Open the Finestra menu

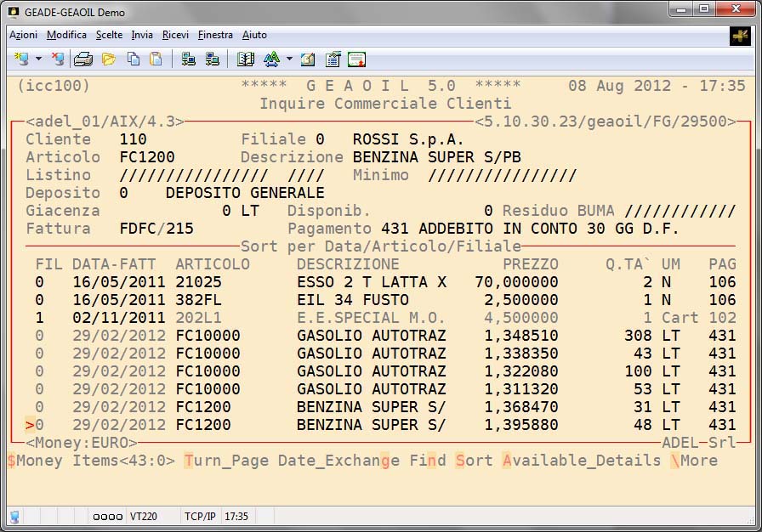coord(215,35)
